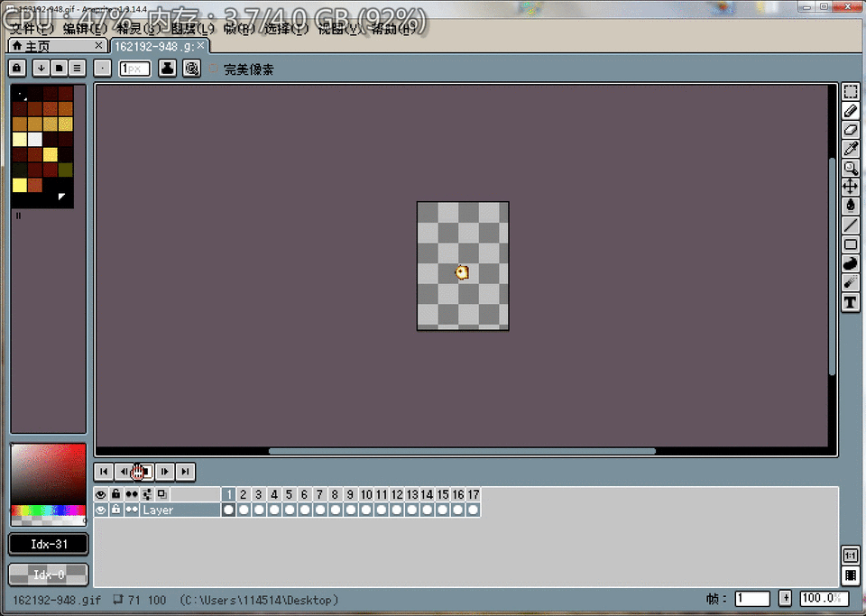Select the Eraser tool
The height and width of the screenshot is (616, 866).
coord(851,130)
